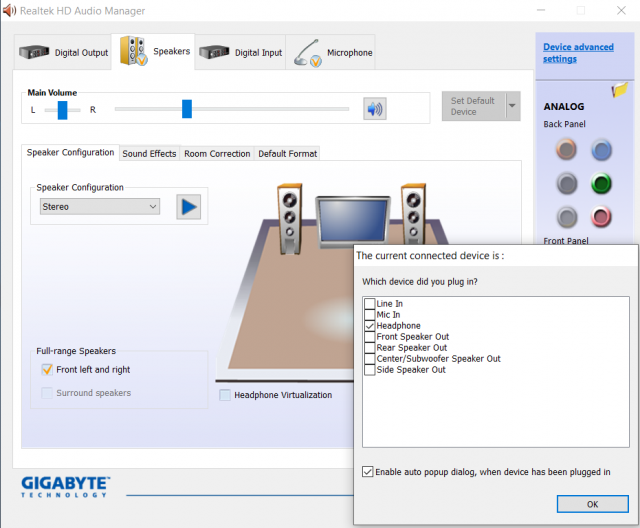Open the Sound Effects tab
This screenshot has height=528, width=640.
149,154
